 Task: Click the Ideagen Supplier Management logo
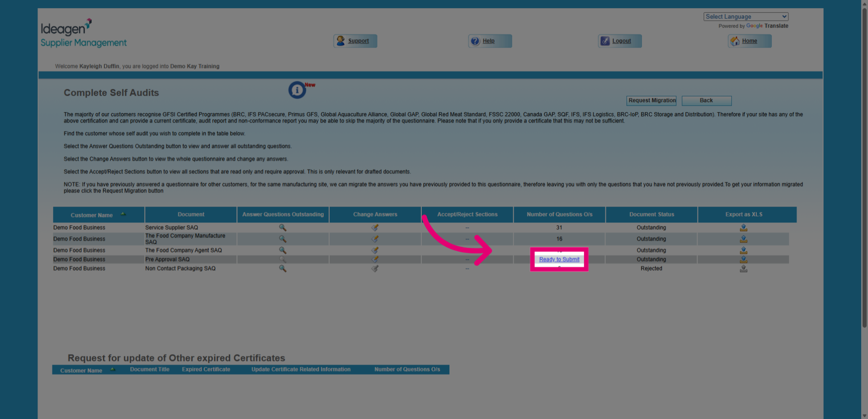(84, 33)
